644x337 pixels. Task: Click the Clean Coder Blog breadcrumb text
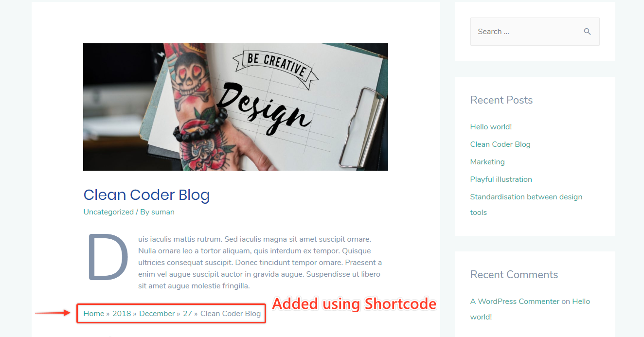[231, 314]
